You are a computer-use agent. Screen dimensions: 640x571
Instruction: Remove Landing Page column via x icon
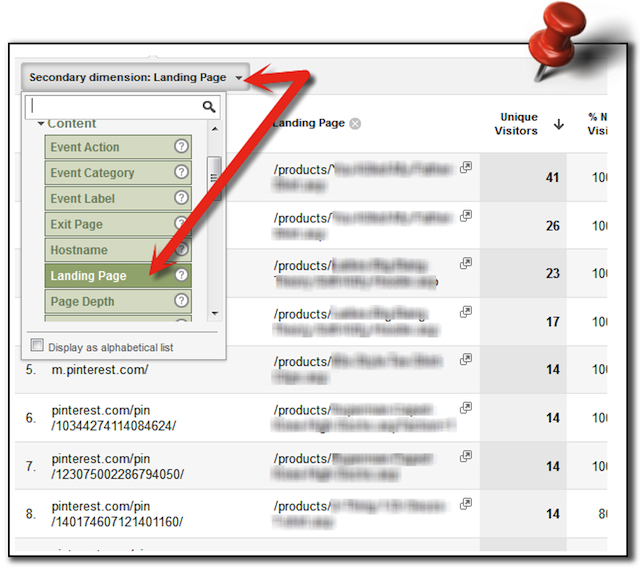(355, 124)
